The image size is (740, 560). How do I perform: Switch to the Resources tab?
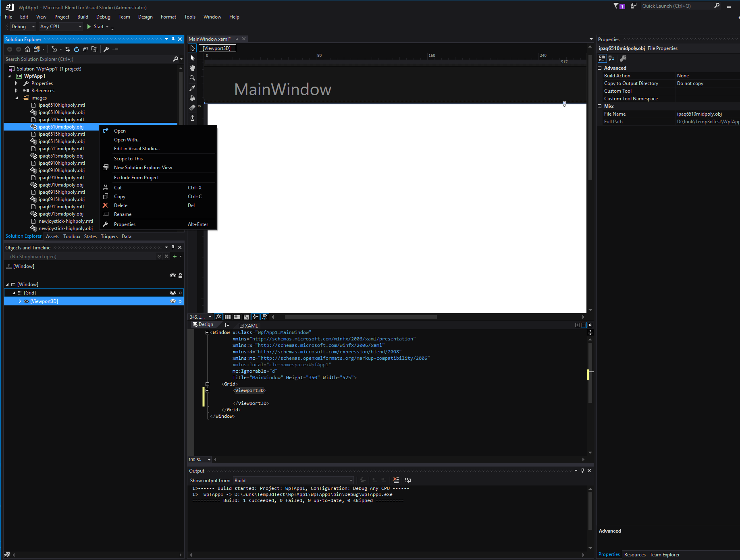[x=635, y=555]
